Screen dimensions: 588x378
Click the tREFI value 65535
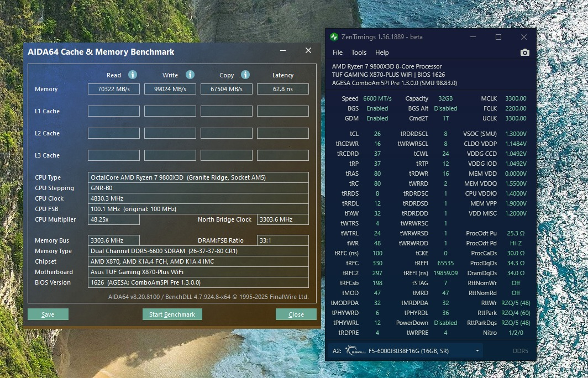click(x=445, y=263)
